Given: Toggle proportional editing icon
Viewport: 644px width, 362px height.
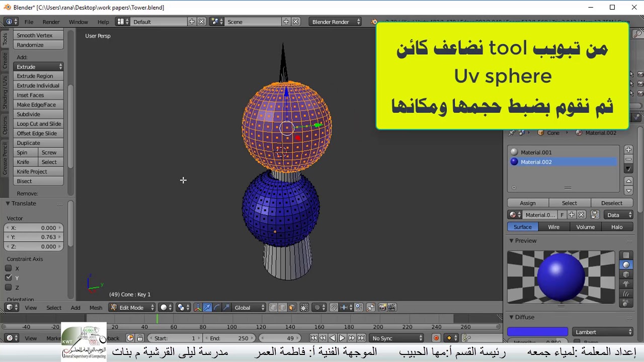Looking at the screenshot, I should click(x=318, y=307).
